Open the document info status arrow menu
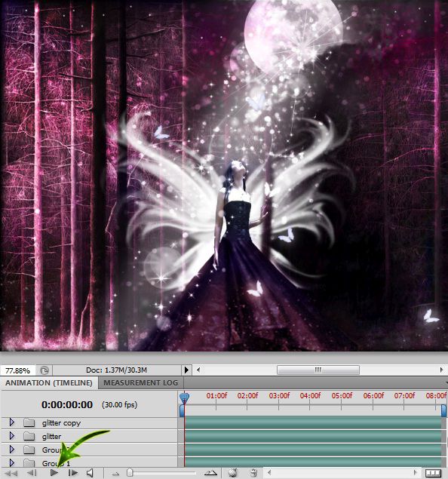Viewport: 448px width, 479px height. tap(186, 370)
